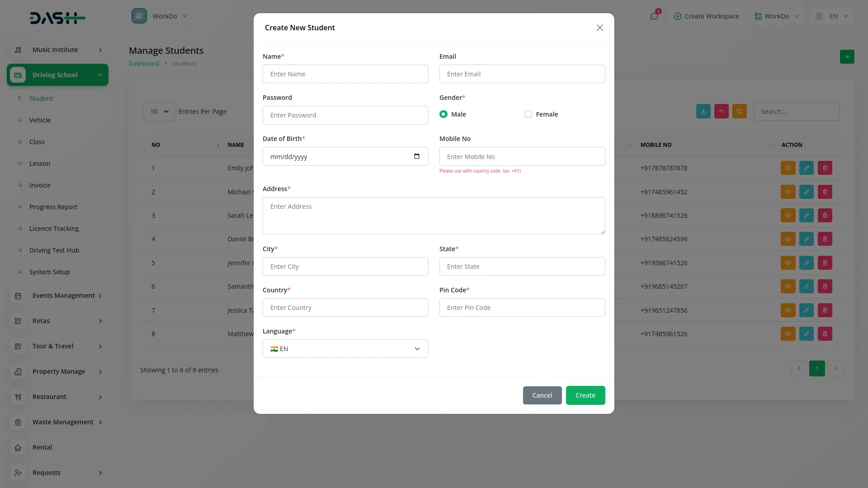Image resolution: width=868 pixels, height=488 pixels.
Task: Open the Language EN dropdown
Action: tap(345, 349)
